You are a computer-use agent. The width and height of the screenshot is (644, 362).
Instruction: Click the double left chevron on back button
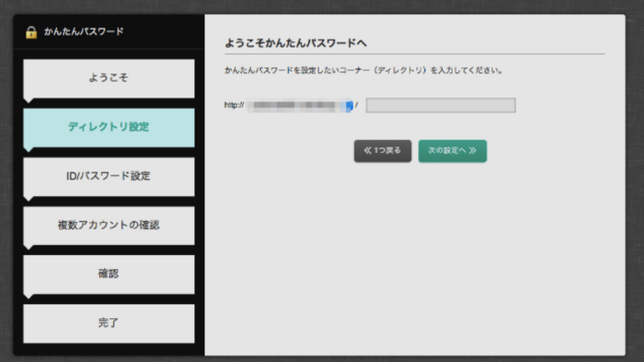[368, 151]
